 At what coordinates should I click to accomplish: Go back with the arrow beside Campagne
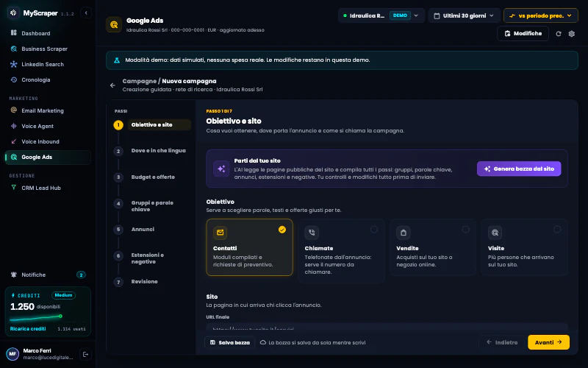[x=112, y=85]
